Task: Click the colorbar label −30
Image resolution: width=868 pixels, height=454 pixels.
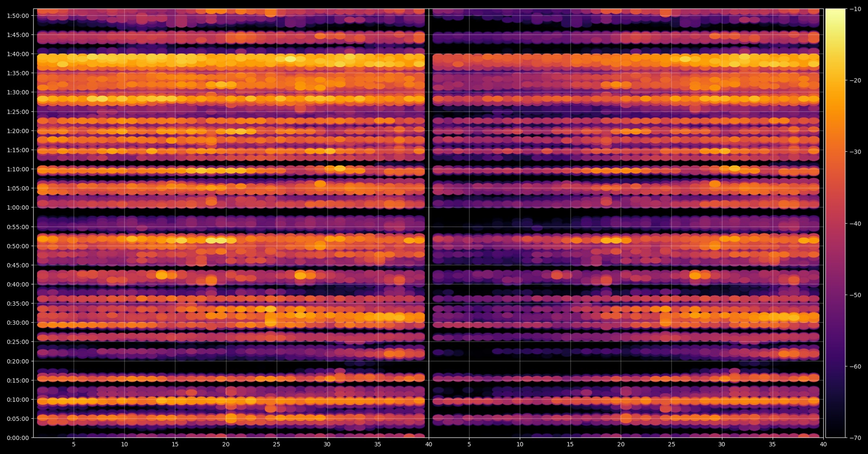Action: [855, 152]
